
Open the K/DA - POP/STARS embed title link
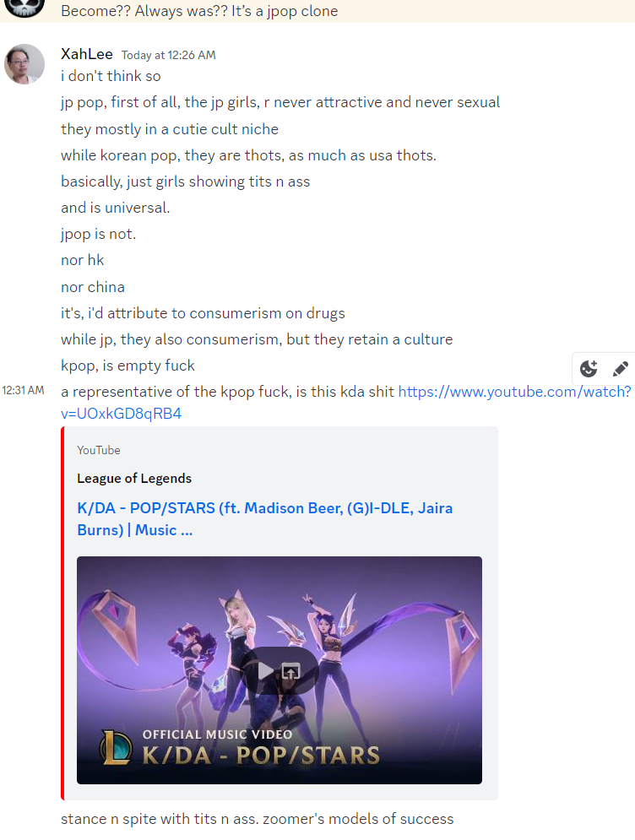264,518
